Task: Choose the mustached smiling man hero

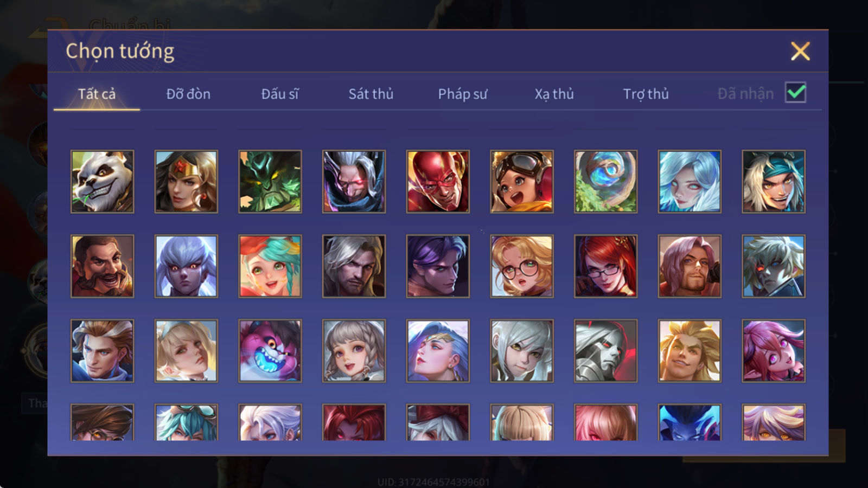Action: 102,266
